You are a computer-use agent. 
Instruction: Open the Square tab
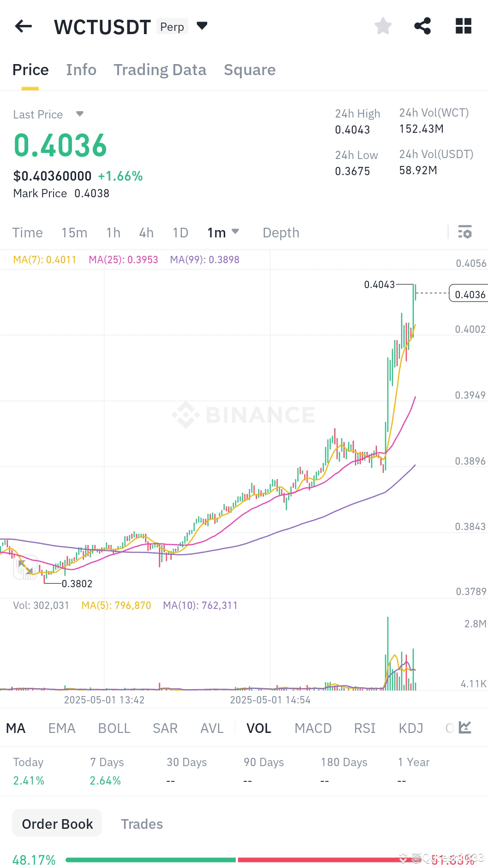coord(250,70)
